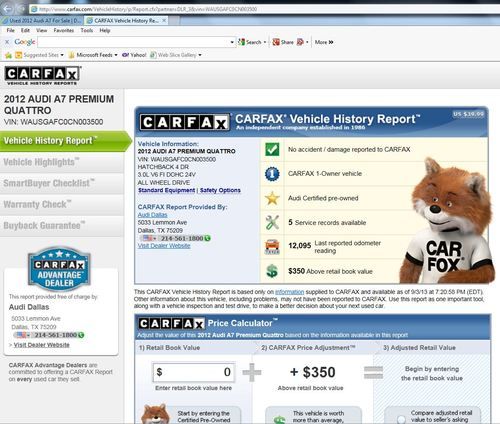The height and width of the screenshot is (424, 500).
Task: Click the VIN WAUSGAFC0CN003500 in sidebar
Action: 53,122
